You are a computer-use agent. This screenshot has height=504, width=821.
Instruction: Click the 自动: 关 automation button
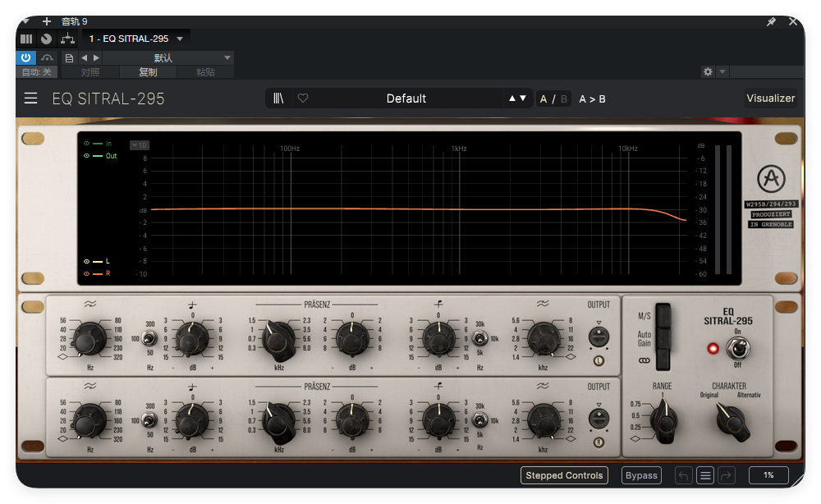click(x=37, y=72)
